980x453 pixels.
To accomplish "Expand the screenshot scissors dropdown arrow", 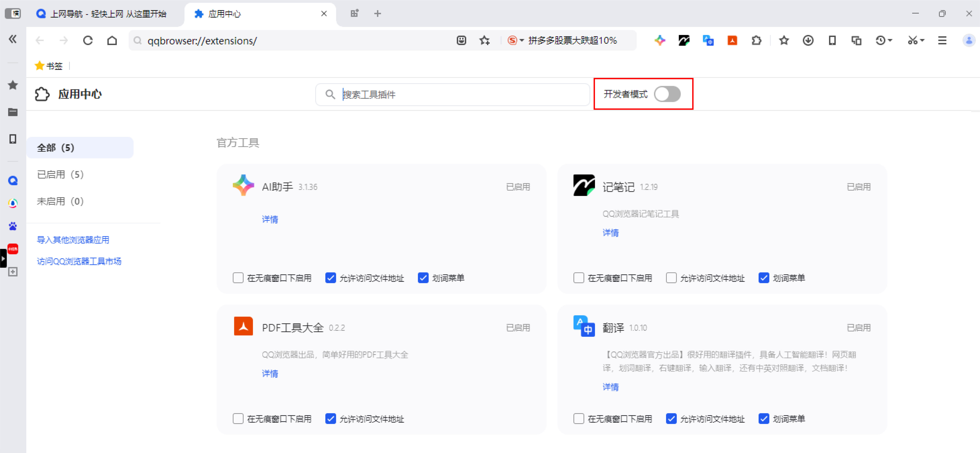I will [x=922, y=40].
